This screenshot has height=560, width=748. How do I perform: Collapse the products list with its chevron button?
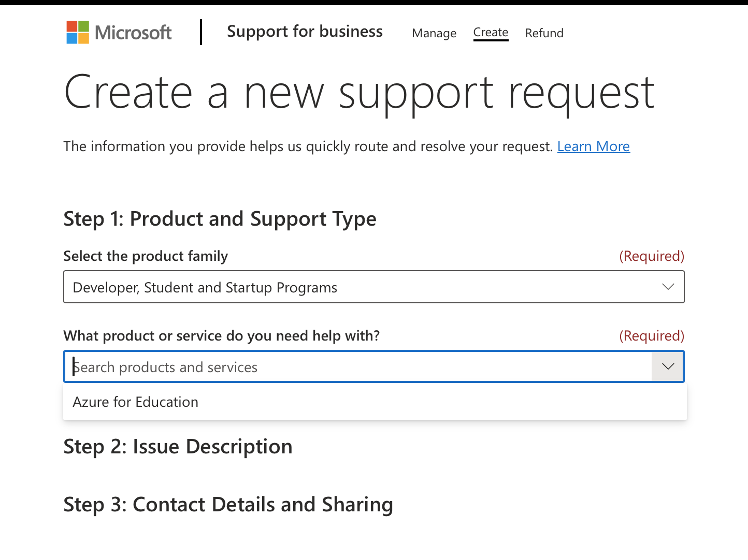[x=668, y=366]
